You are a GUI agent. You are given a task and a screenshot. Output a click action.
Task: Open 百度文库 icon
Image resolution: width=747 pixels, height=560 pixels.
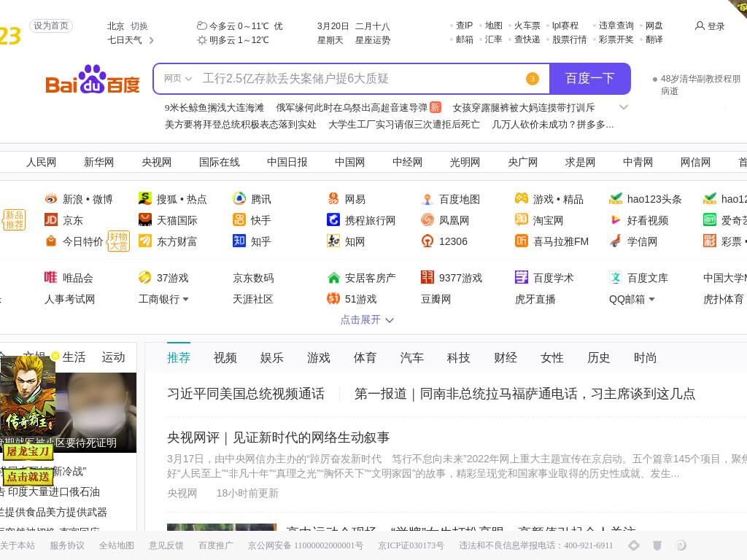click(x=616, y=277)
